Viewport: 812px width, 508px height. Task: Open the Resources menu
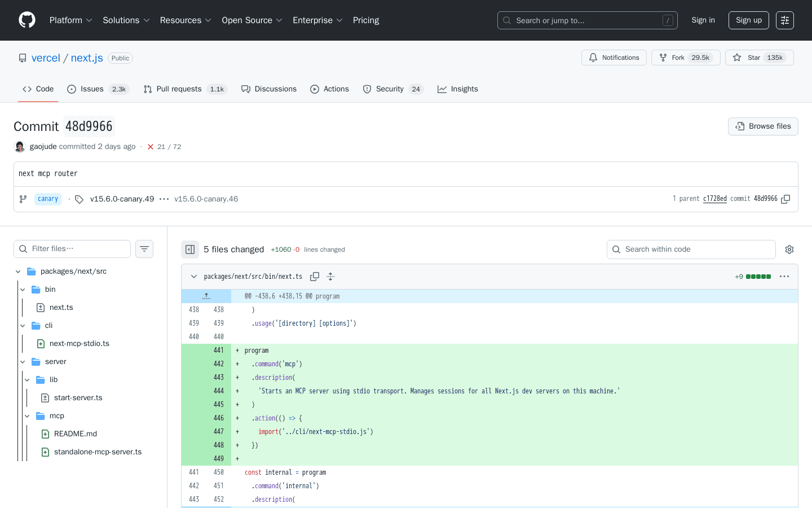[x=186, y=20]
